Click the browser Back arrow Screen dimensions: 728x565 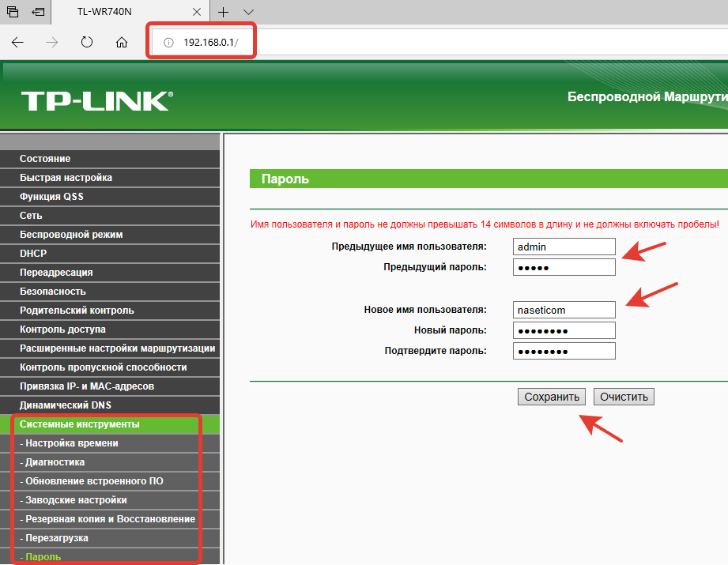pos(17,43)
